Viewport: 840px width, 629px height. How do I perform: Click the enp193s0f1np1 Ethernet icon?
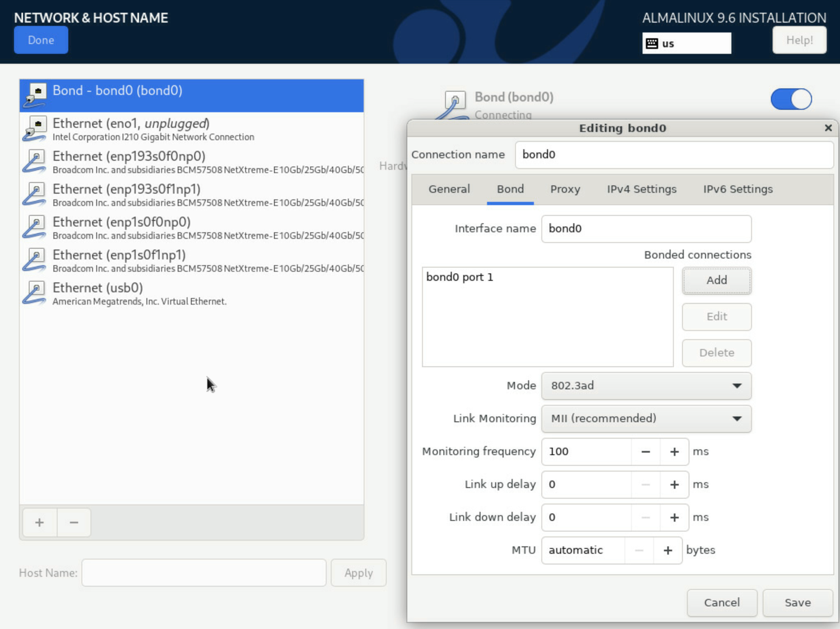pyautogui.click(x=35, y=194)
